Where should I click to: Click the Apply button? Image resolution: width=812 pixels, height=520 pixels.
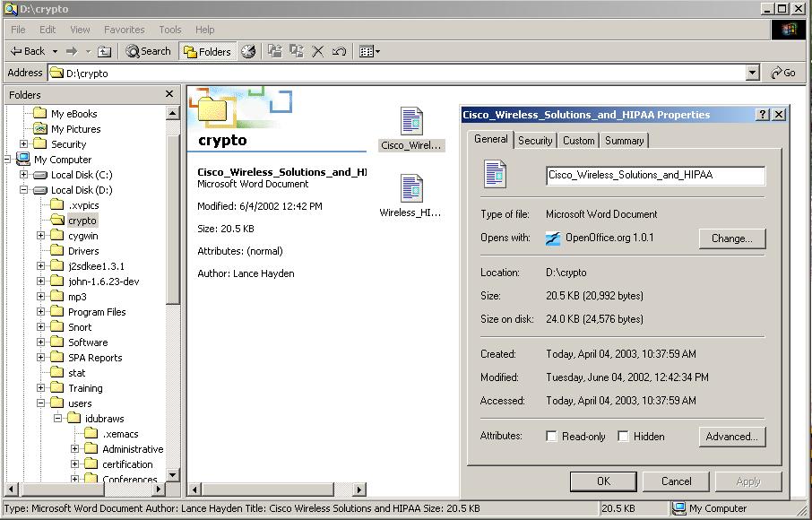(x=747, y=481)
